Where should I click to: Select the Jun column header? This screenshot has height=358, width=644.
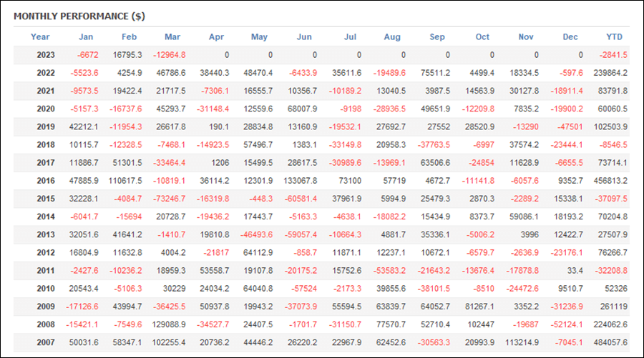304,37
